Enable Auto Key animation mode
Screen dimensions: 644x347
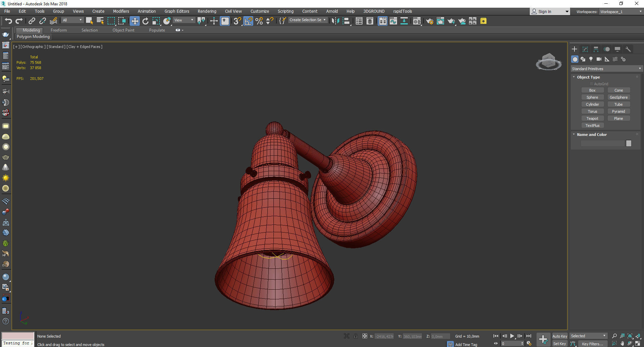click(560, 336)
